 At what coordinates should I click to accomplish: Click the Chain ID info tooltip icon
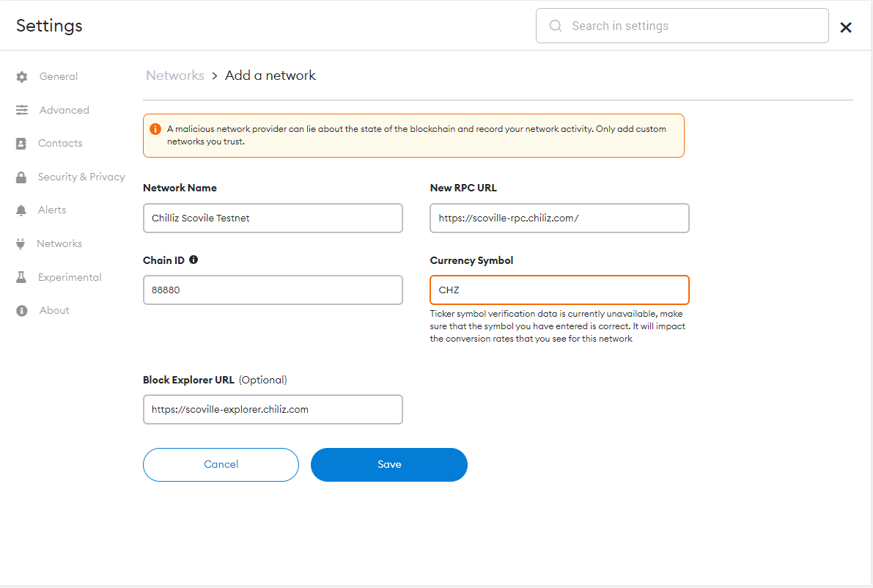tap(194, 260)
